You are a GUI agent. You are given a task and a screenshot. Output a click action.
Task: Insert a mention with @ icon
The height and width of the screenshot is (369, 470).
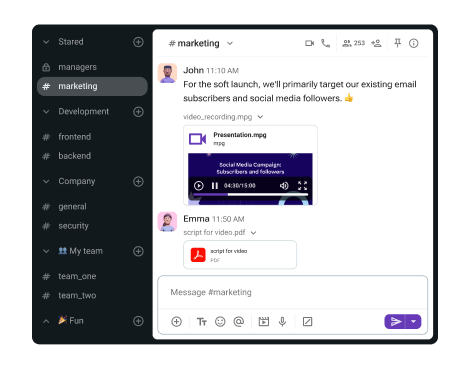[239, 322]
